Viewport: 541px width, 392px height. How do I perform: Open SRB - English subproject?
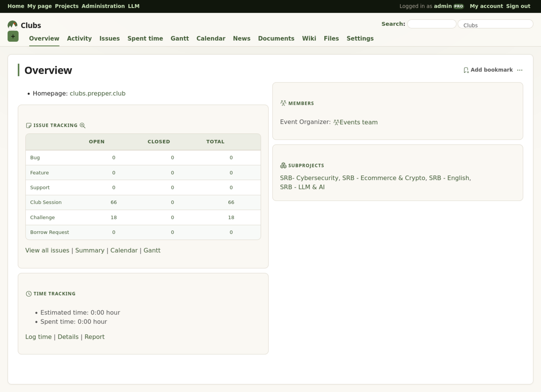(x=449, y=178)
